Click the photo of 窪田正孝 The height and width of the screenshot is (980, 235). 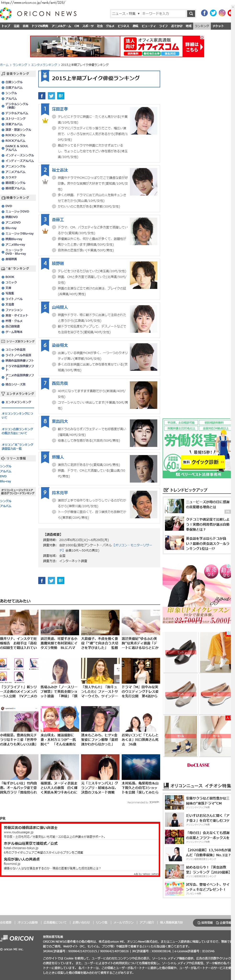pos(144,121)
